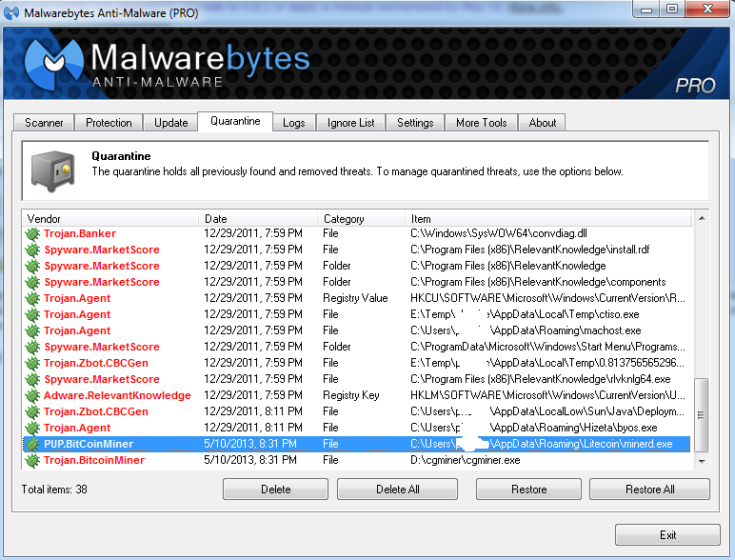
Task: Click the Delete All button
Action: tap(398, 490)
